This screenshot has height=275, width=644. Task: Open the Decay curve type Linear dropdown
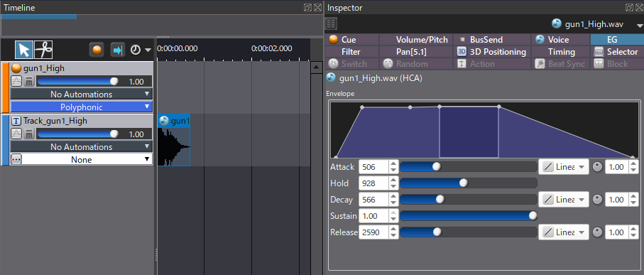[564, 200]
